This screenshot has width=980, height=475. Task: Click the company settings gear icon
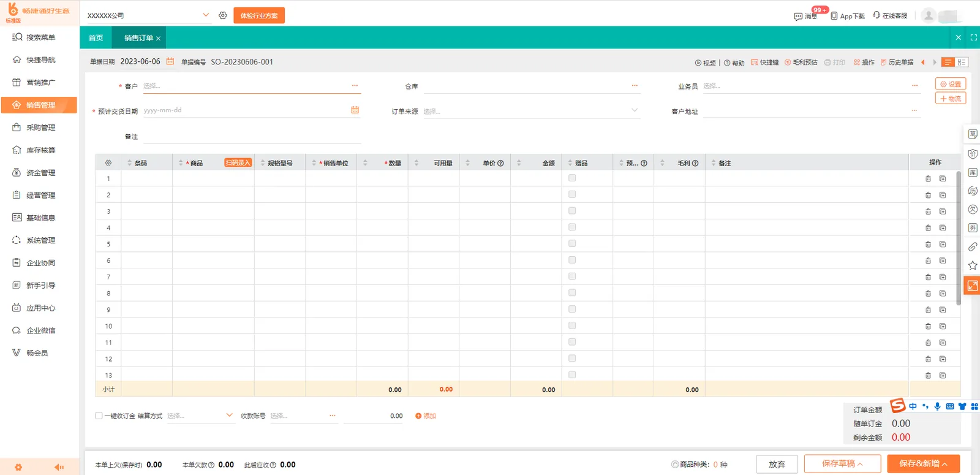(x=223, y=15)
